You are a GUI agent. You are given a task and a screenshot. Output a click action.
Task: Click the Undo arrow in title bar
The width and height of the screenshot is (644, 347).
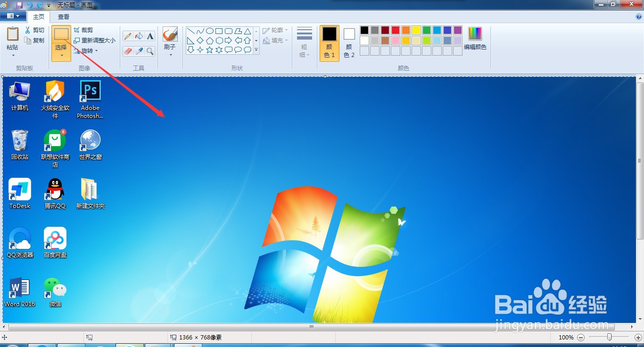pyautogui.click(x=30, y=5)
